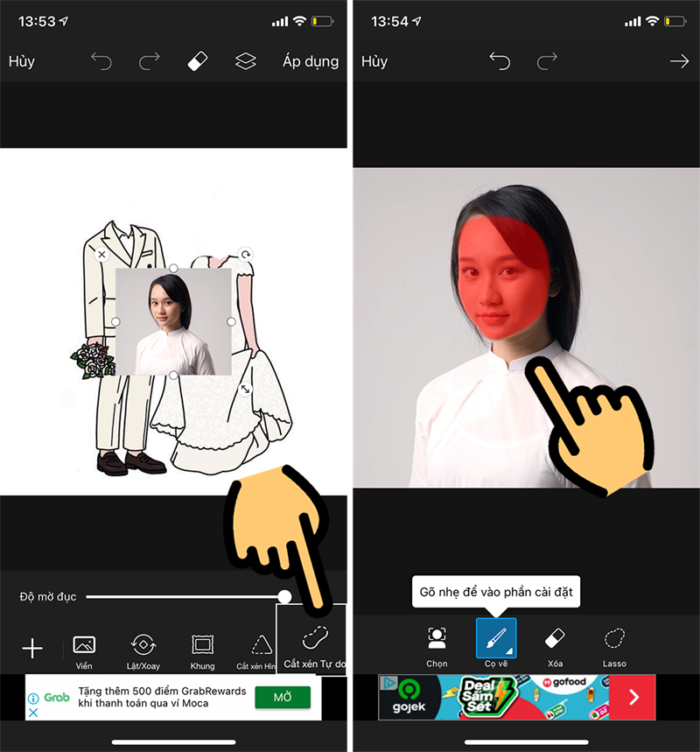Redo the edit with the right curved arrow

pyautogui.click(x=148, y=61)
